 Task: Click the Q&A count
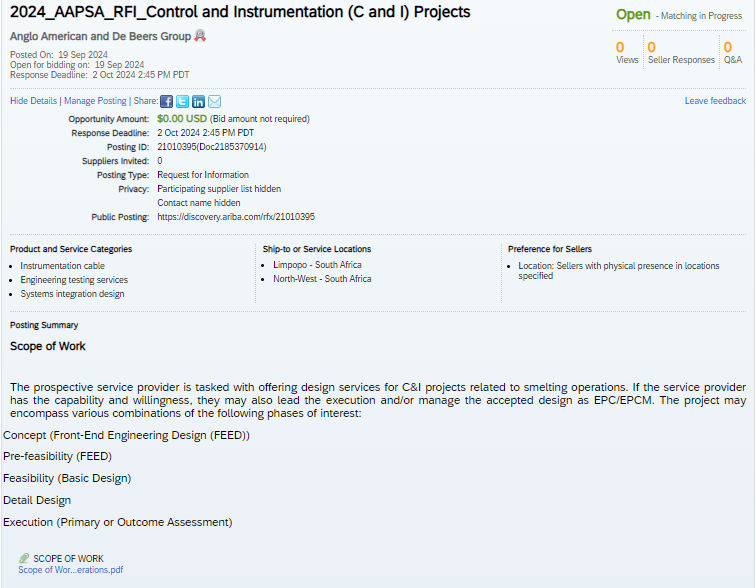tap(728, 47)
